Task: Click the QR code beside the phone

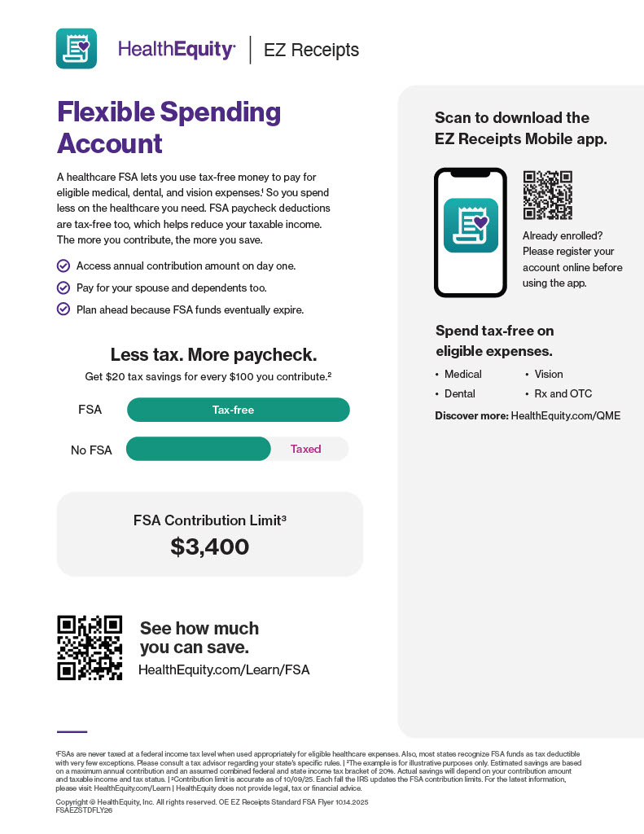Action: pos(547,195)
